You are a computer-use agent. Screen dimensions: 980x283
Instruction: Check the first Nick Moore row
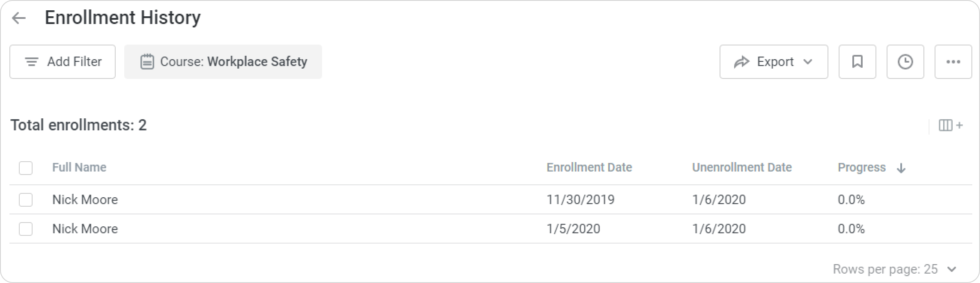tap(26, 200)
